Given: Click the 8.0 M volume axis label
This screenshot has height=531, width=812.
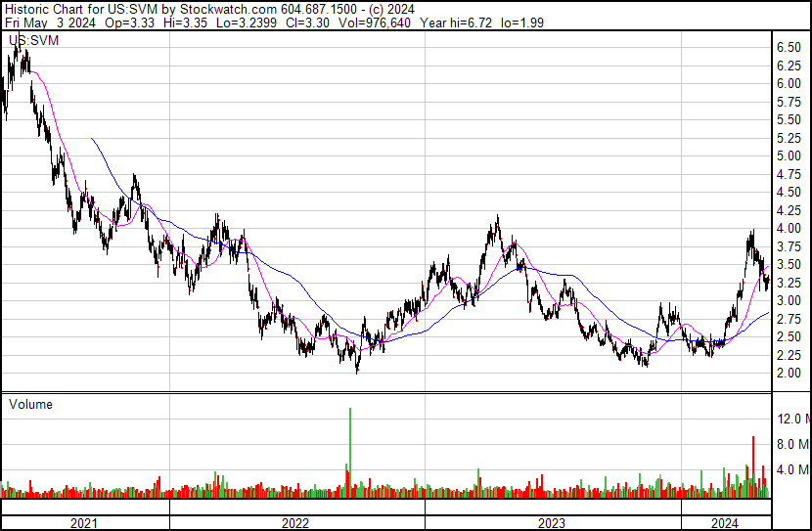Looking at the screenshot, I should (793, 444).
